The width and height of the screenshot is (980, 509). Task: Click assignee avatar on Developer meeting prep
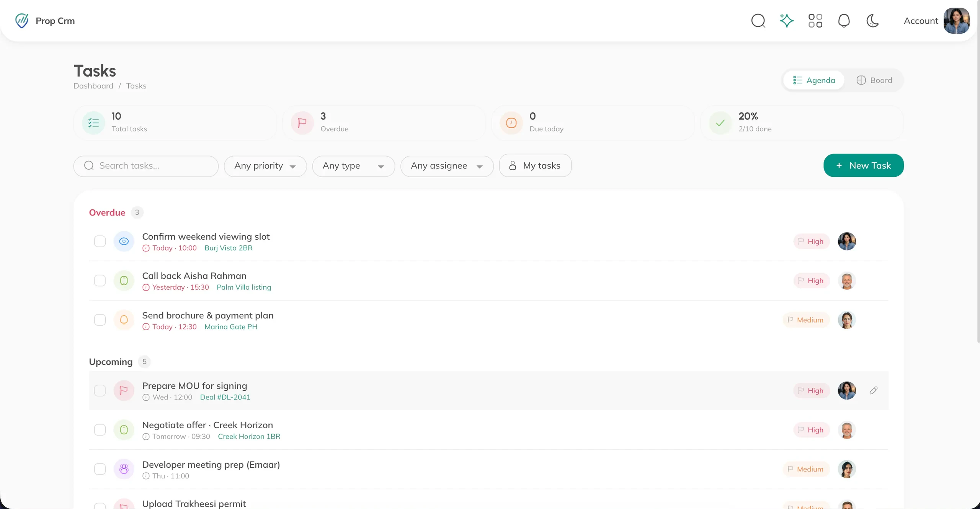coord(847,469)
